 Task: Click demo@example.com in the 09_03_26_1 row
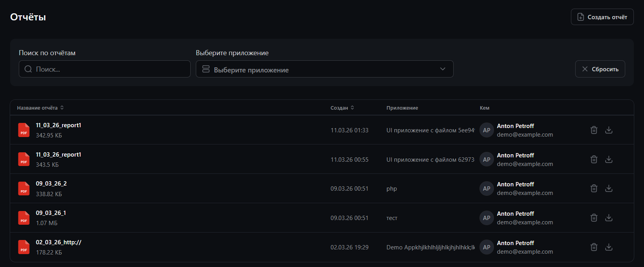[525, 222]
